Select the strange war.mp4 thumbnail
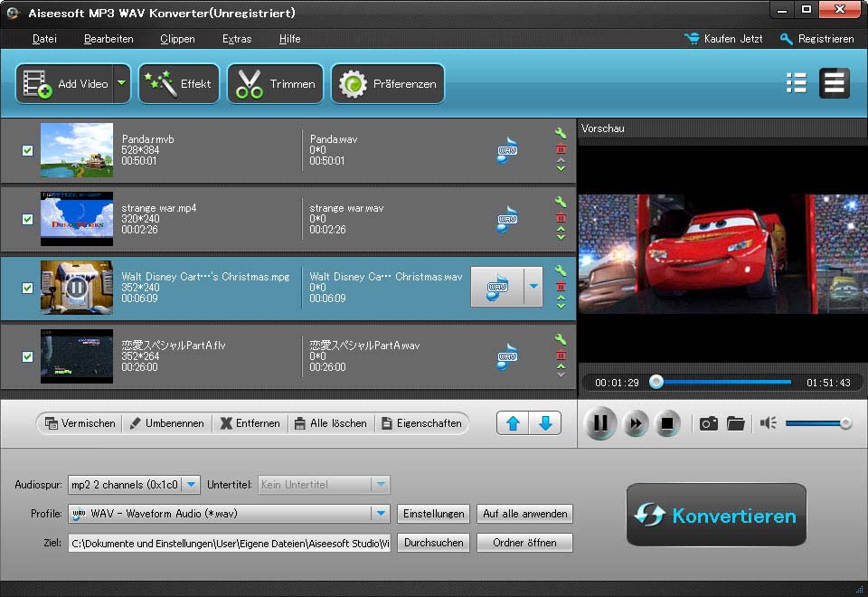The image size is (868, 597). point(77,219)
